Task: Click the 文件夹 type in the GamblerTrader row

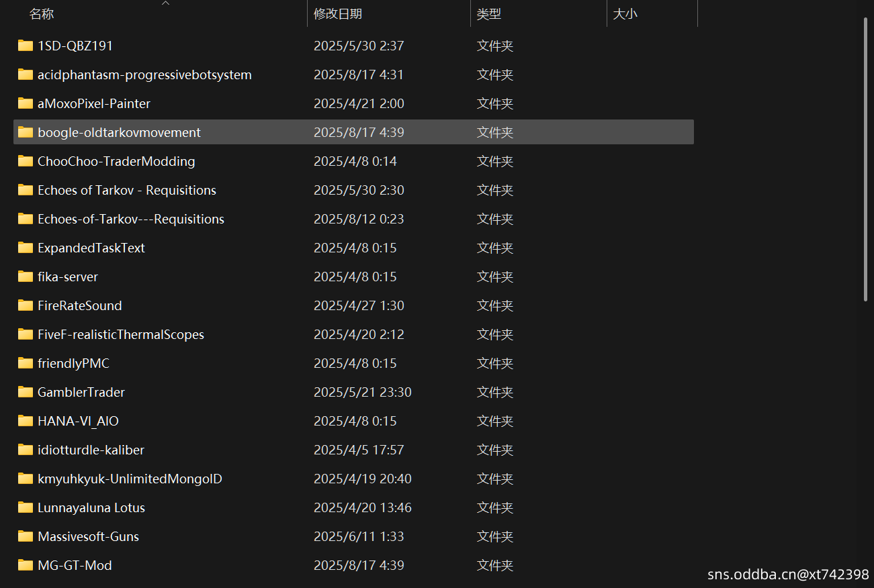Action: pyautogui.click(x=495, y=392)
